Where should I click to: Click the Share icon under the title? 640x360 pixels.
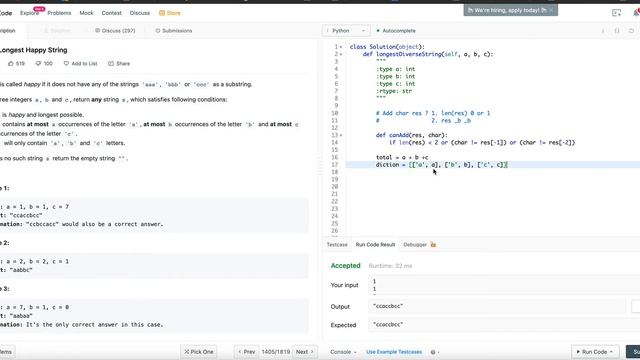coord(111,63)
